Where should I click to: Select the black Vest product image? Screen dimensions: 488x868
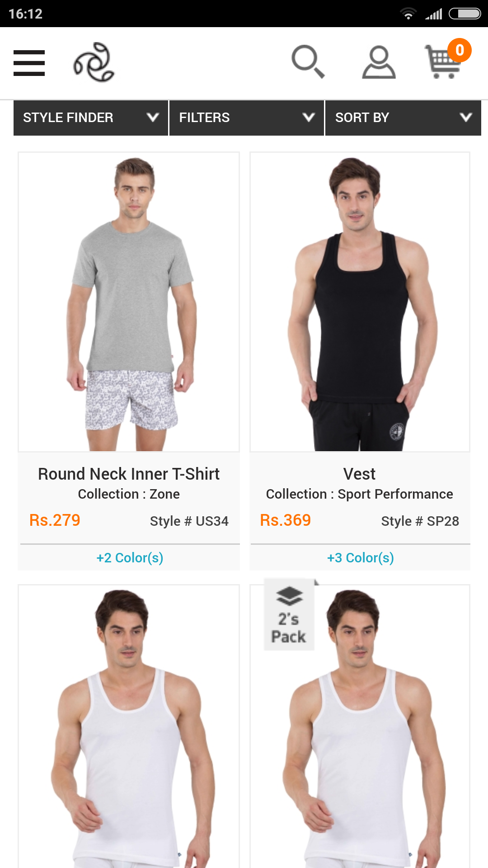tap(360, 302)
